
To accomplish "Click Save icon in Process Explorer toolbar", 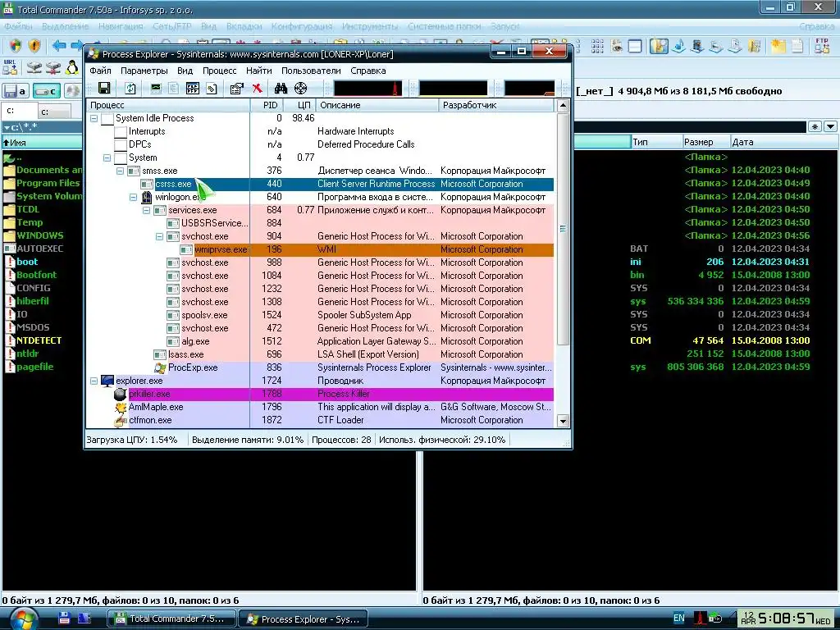I will click(104, 88).
